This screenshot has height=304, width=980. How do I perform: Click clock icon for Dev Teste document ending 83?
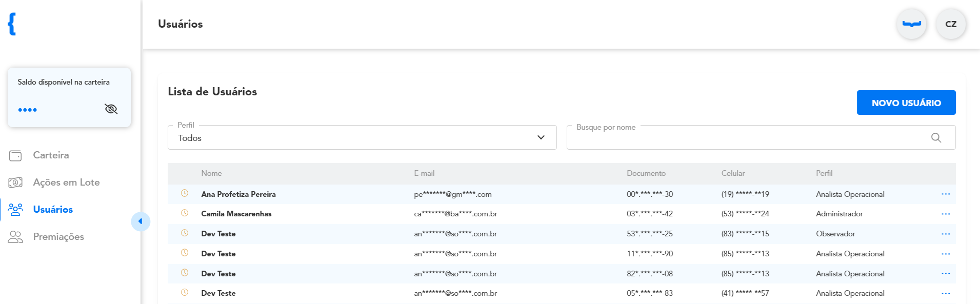(185, 292)
